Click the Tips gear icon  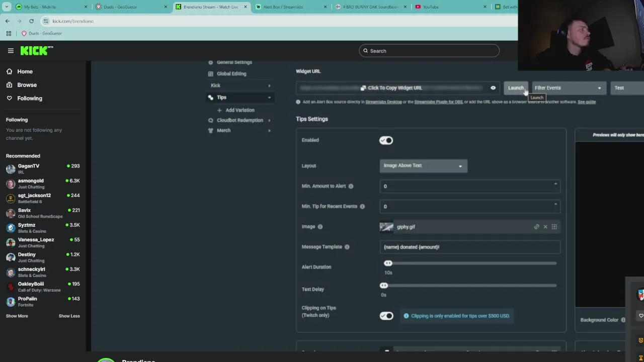click(210, 98)
